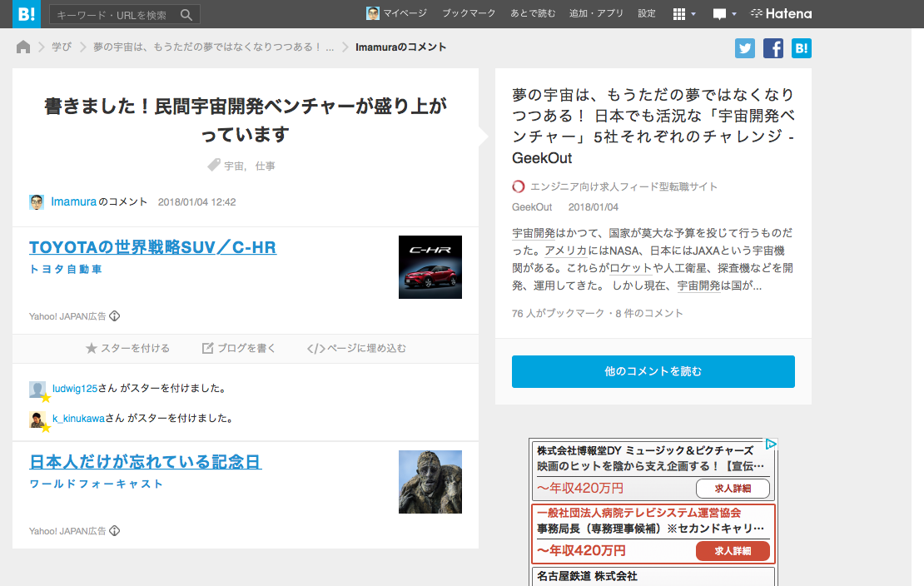Open マイページ from the top bar
Viewport: 924px width, 586px height.
396,13
